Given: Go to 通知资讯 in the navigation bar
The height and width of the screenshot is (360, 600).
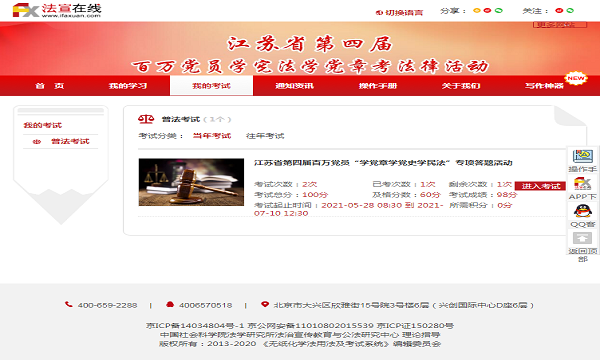Looking at the screenshot, I should click(x=294, y=86).
